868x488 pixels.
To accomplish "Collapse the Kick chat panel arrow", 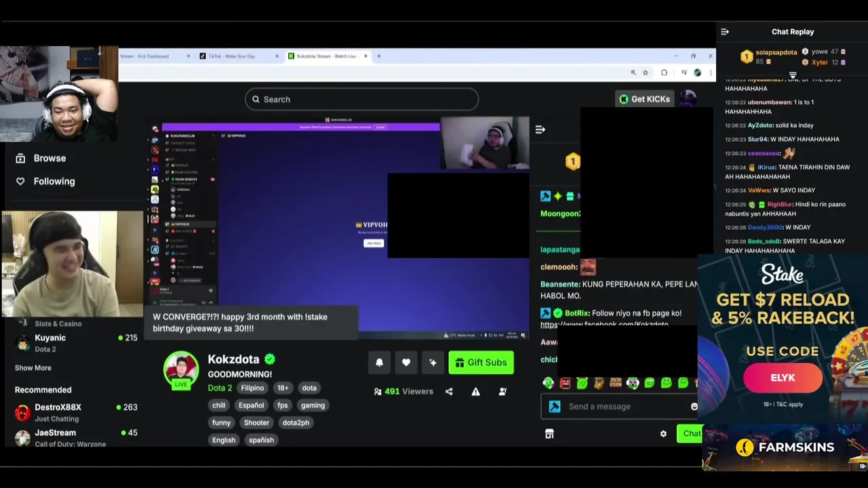I will click(540, 129).
